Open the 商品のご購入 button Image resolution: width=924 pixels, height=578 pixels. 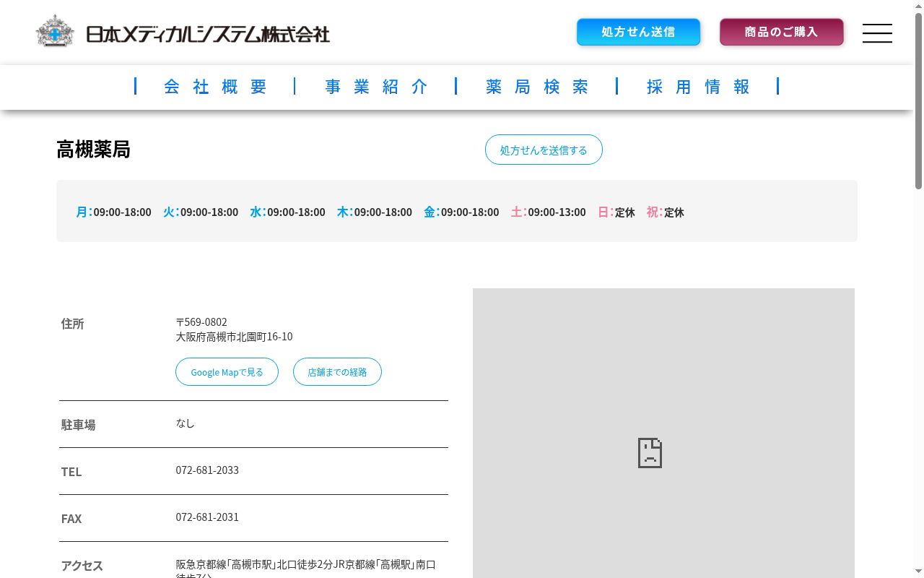[x=781, y=32]
